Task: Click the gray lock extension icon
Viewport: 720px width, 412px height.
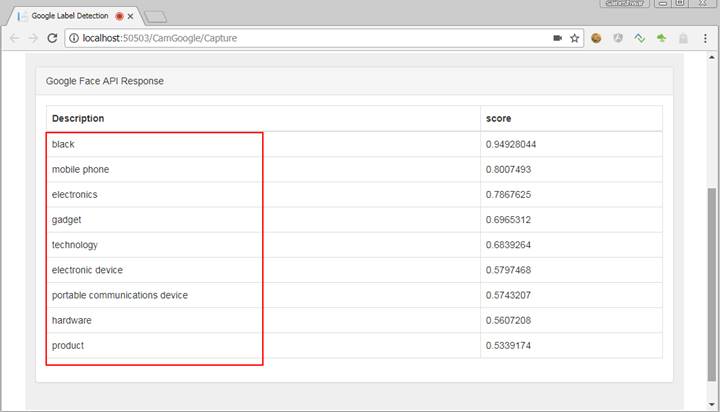Action: click(683, 38)
